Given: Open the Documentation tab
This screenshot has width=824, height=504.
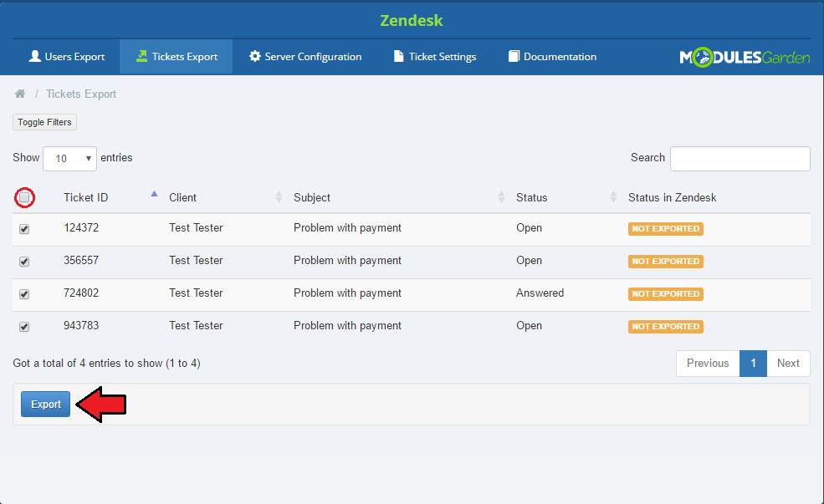Looking at the screenshot, I should (x=552, y=57).
